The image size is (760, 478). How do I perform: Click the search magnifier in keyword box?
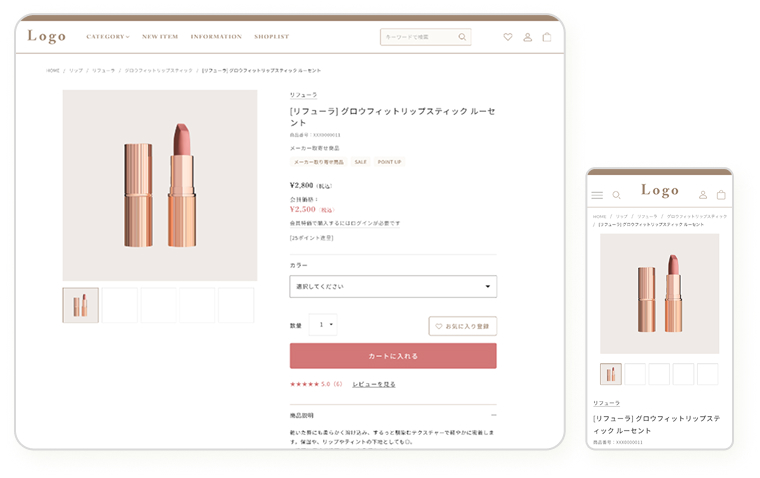point(462,37)
